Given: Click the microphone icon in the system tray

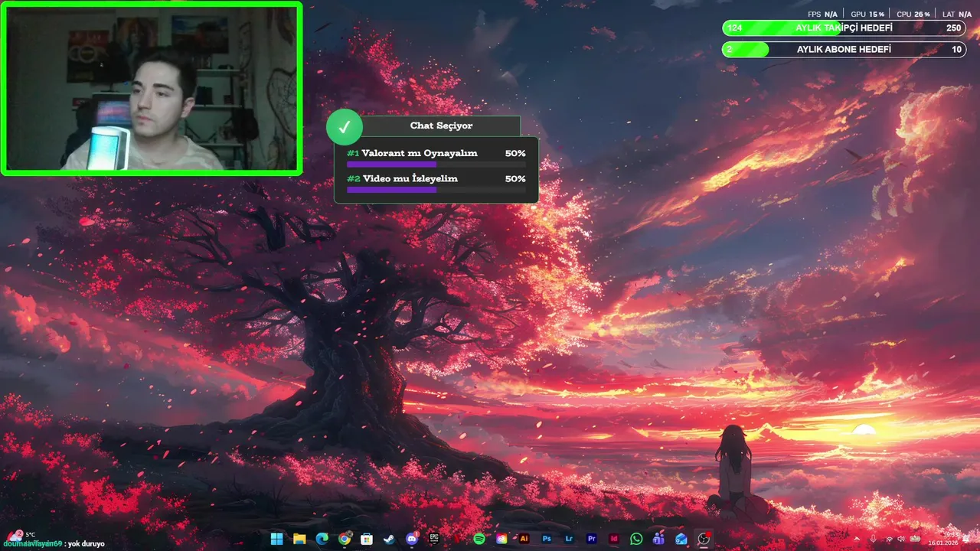Looking at the screenshot, I should click(874, 539).
